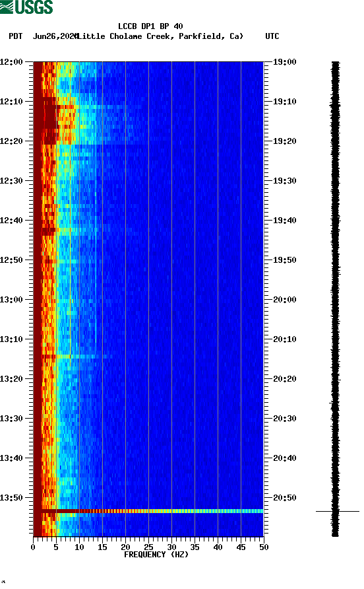Click the '30' frequency axis tick label
The image size is (364, 589).
(x=171, y=547)
